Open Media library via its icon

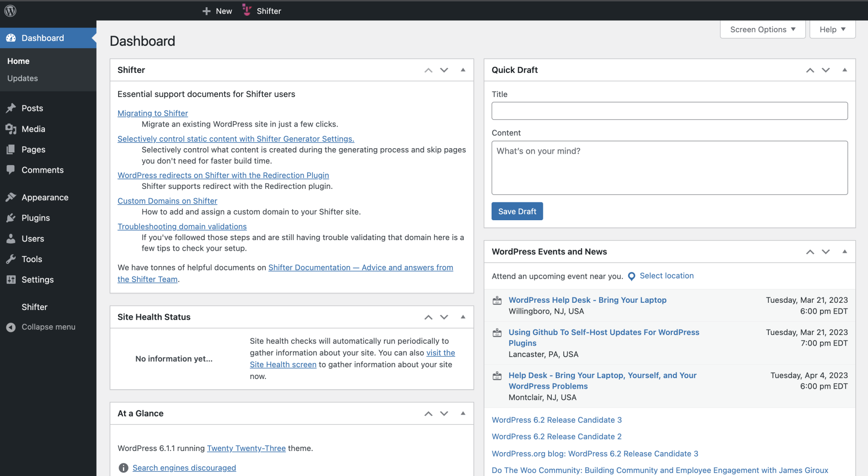tap(11, 129)
